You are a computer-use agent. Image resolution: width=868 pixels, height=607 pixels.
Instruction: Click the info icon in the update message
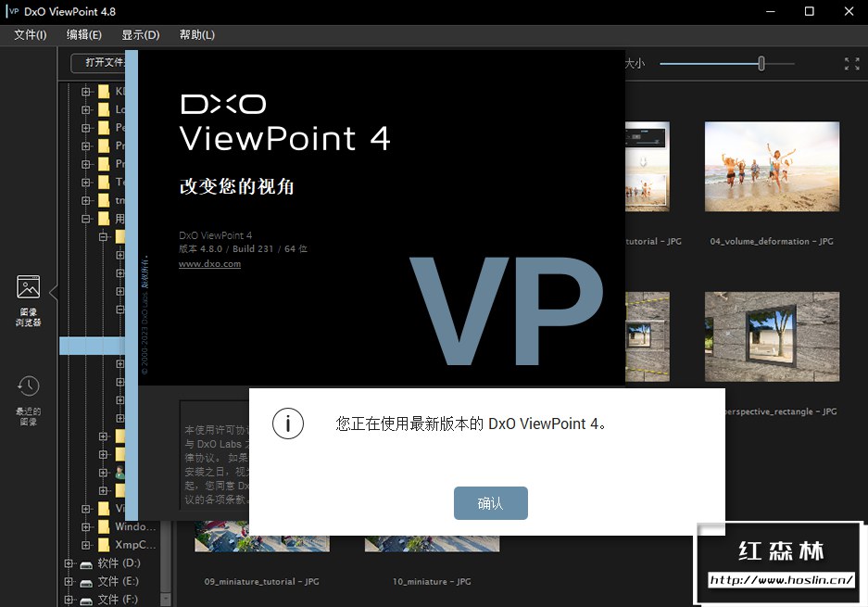(288, 424)
